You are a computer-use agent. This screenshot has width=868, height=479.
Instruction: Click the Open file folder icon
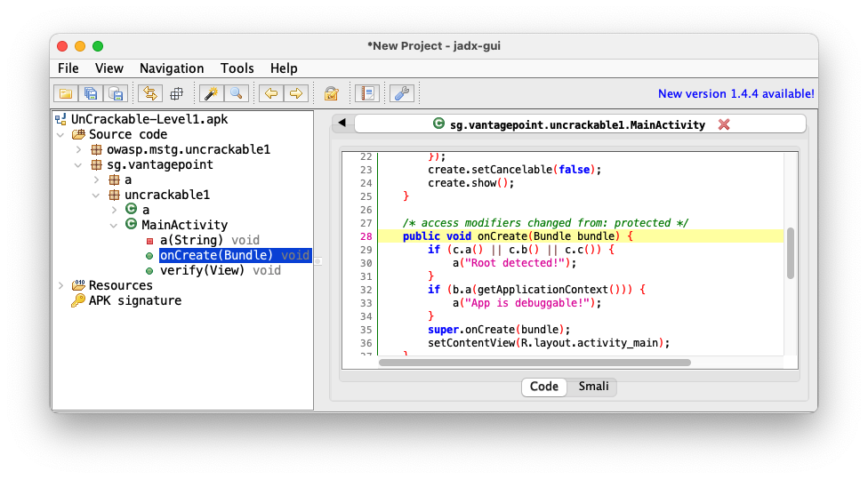click(x=66, y=93)
